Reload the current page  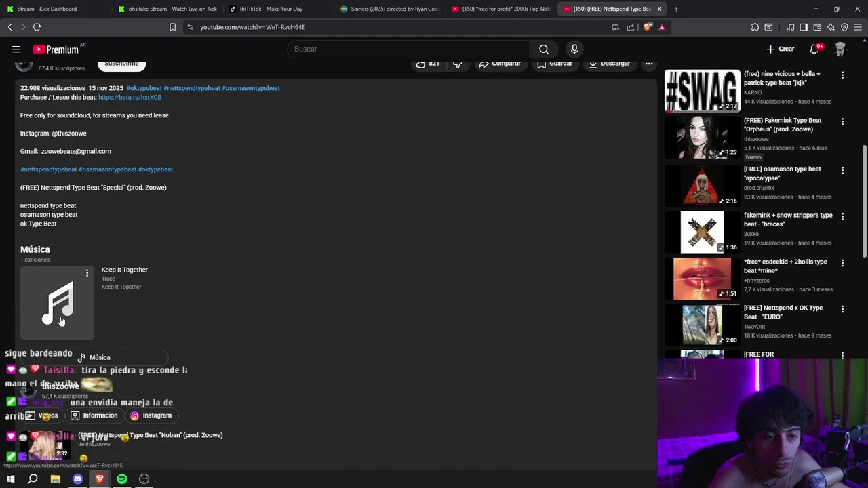[37, 27]
